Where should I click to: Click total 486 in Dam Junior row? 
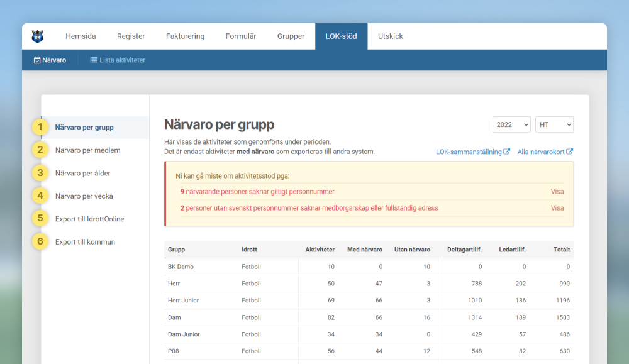tap(564, 334)
